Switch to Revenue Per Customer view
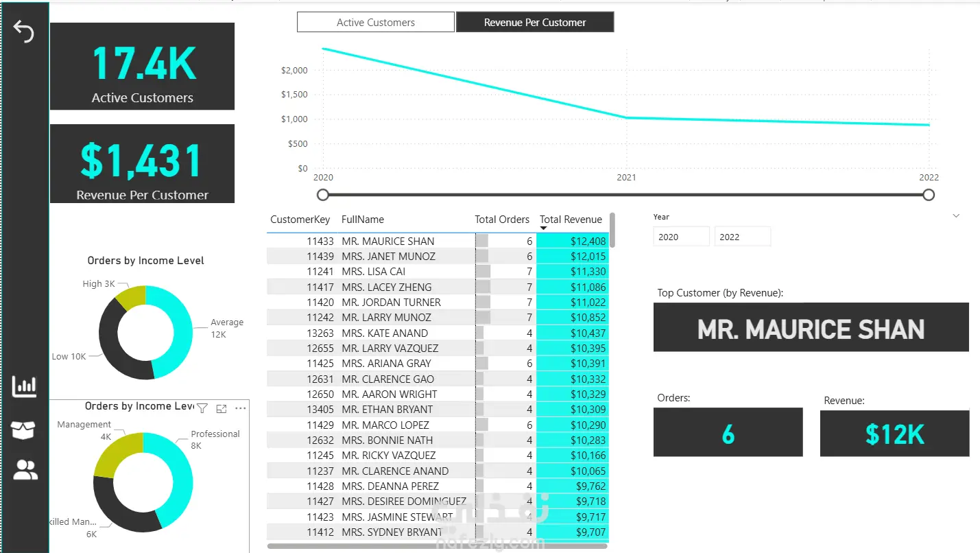 click(x=535, y=22)
